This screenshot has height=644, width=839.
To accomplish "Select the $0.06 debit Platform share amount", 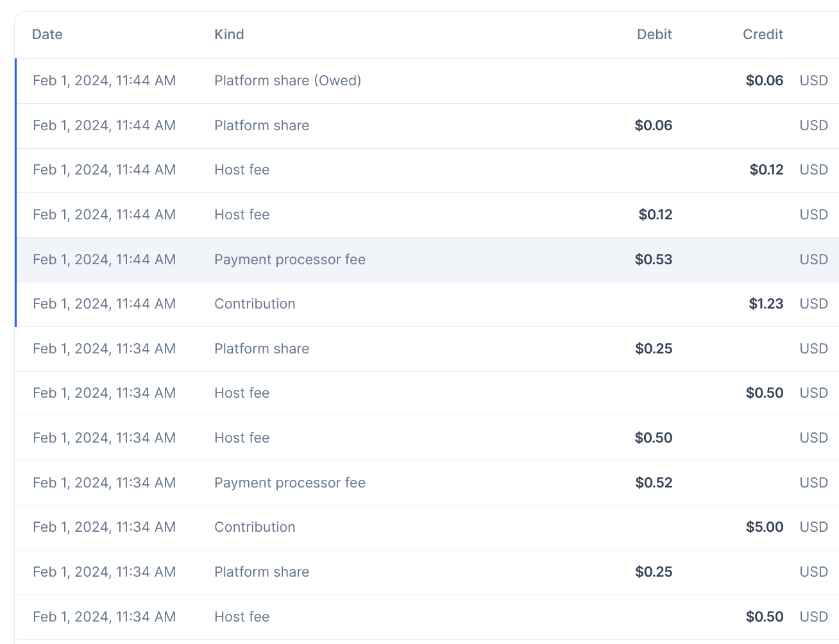I will click(x=653, y=126).
